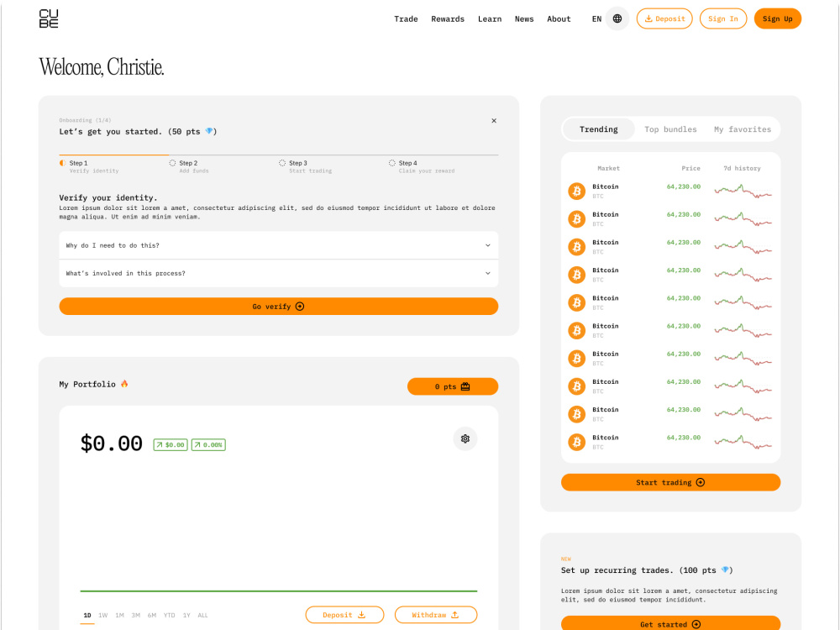This screenshot has height=630, width=840.
Task: Open the globe language selector
Action: tap(617, 18)
